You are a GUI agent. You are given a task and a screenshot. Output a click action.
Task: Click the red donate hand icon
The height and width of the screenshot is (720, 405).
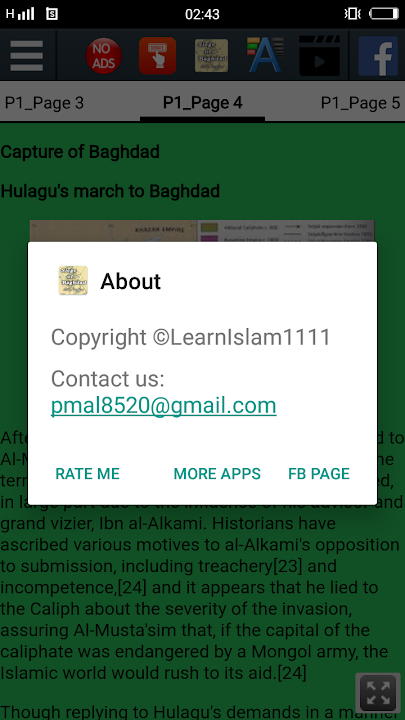click(158, 56)
